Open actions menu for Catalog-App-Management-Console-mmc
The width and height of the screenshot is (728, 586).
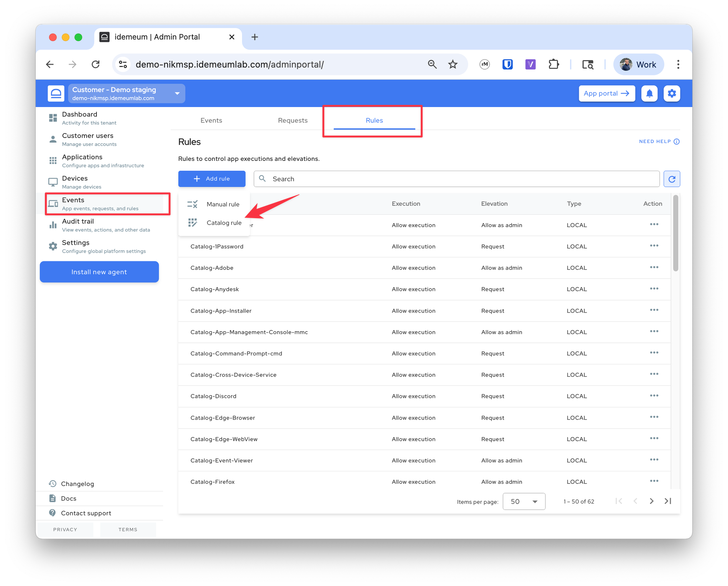[654, 332]
